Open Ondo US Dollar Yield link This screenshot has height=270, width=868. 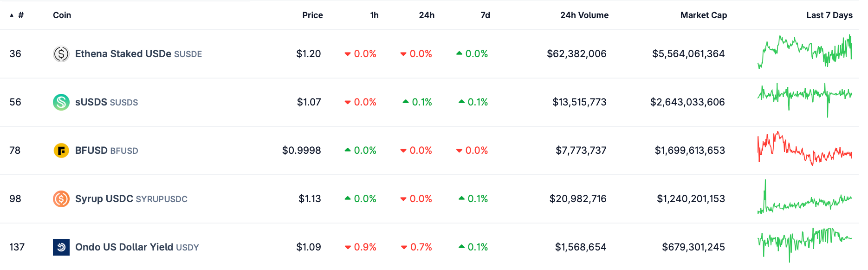[x=124, y=247]
